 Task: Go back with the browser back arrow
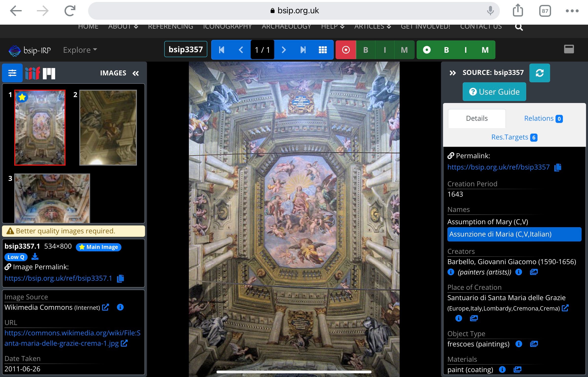(x=16, y=11)
